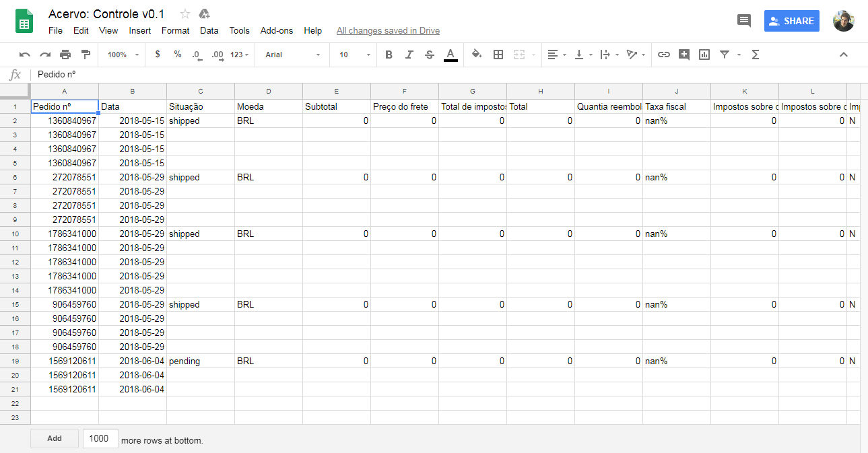
Task: Click the Add rows button
Action: [x=55, y=438]
